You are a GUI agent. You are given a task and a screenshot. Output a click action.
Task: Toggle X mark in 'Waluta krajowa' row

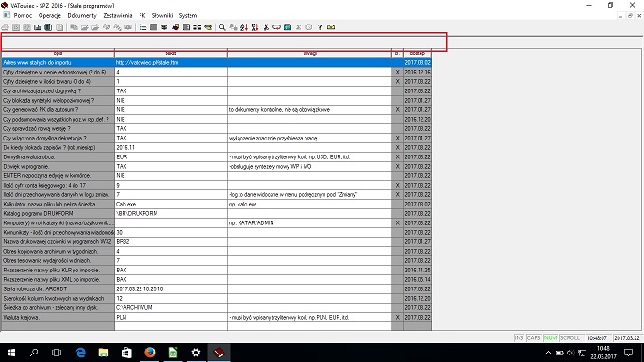point(397,318)
